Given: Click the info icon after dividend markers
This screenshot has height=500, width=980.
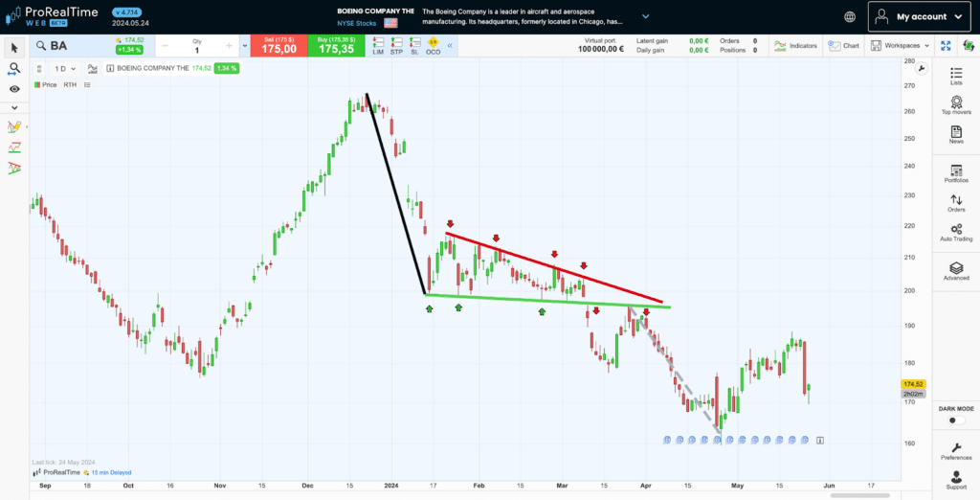Looking at the screenshot, I should (820, 441).
